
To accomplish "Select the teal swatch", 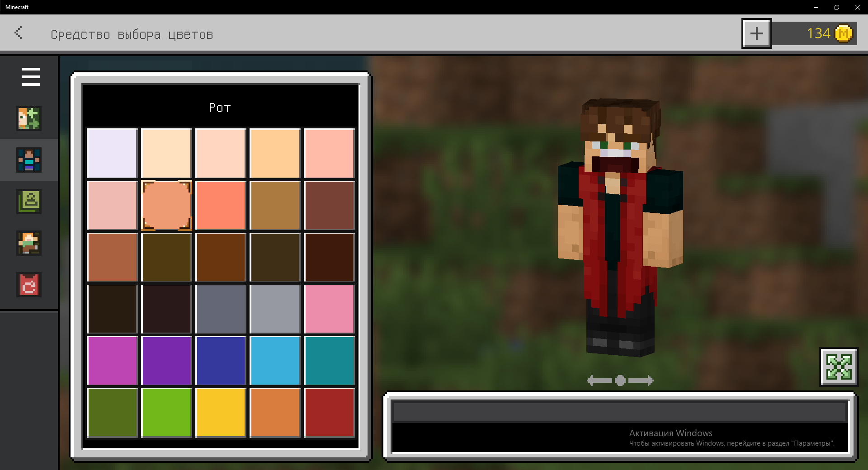I will [x=329, y=361].
